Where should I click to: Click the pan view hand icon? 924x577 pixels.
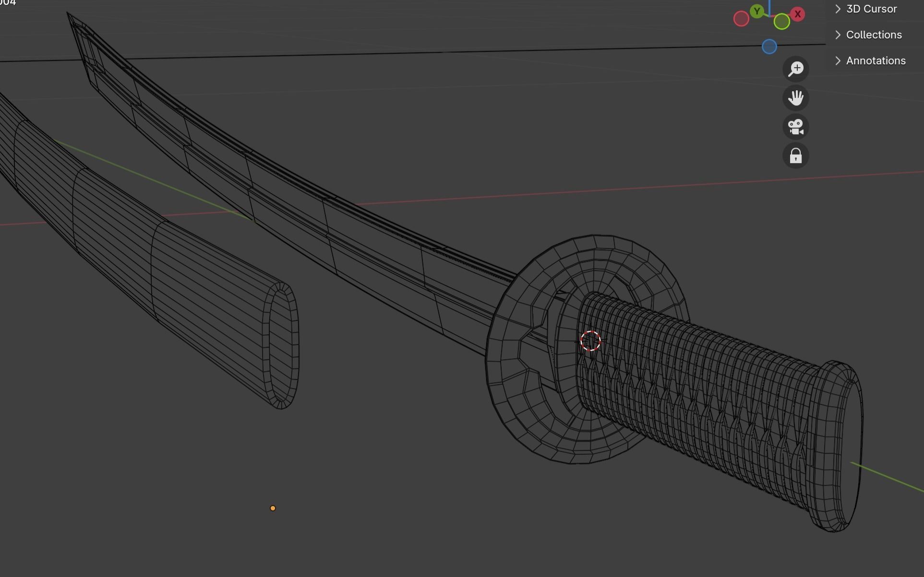[x=796, y=98]
